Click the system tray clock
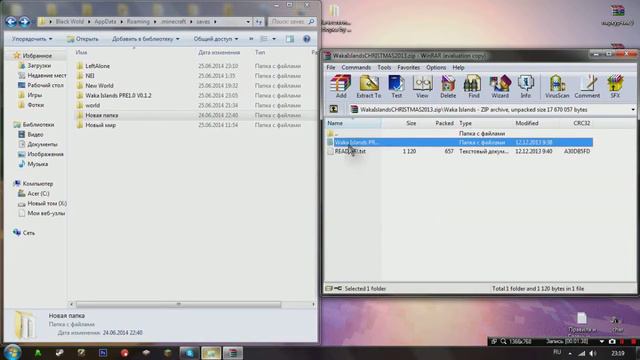This screenshot has width=640, height=360. 618,353
